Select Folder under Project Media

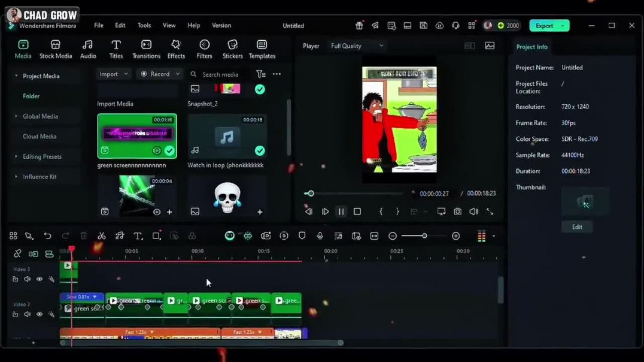(31, 96)
